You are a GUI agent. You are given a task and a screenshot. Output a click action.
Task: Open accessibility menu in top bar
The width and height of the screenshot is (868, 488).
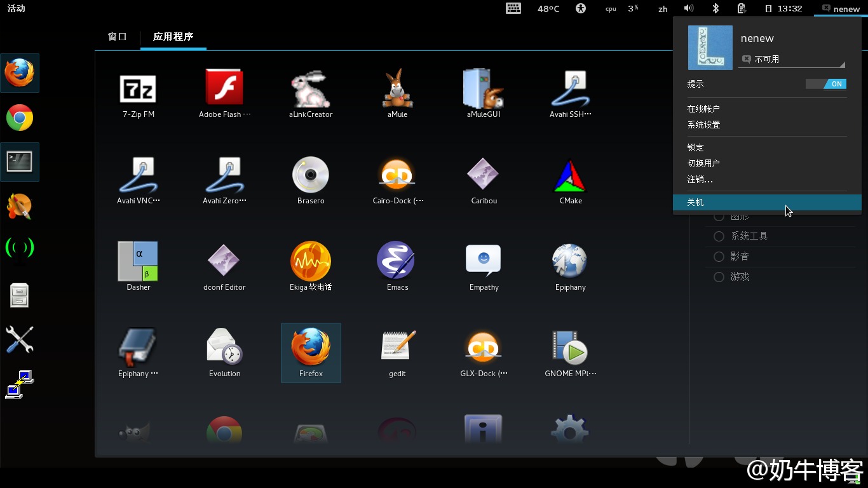pyautogui.click(x=580, y=8)
